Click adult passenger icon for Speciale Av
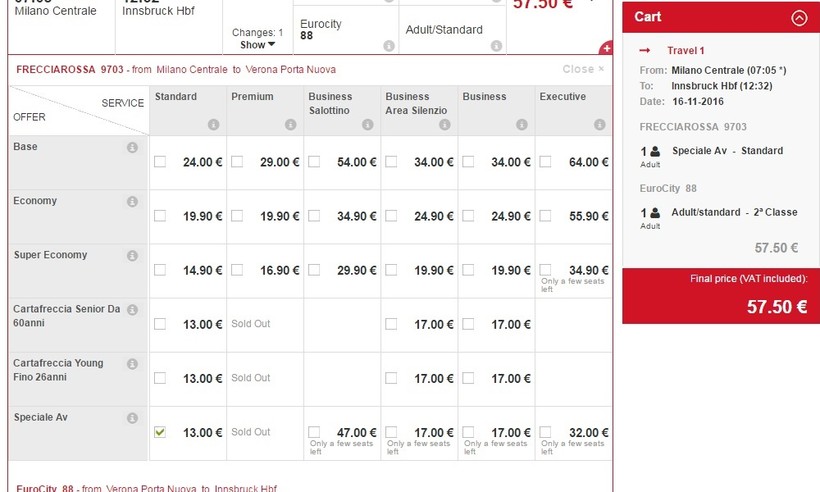The image size is (820, 492). [655, 152]
